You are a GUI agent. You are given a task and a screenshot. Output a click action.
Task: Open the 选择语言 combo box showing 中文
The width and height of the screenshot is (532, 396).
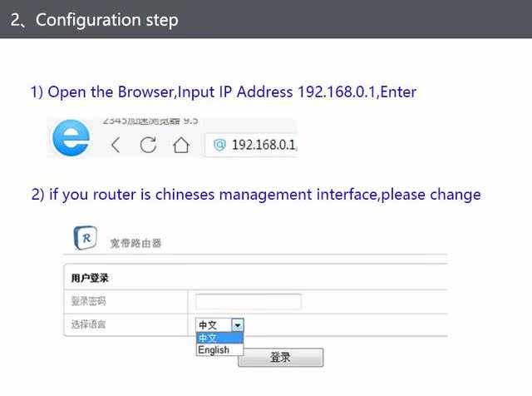click(x=219, y=325)
